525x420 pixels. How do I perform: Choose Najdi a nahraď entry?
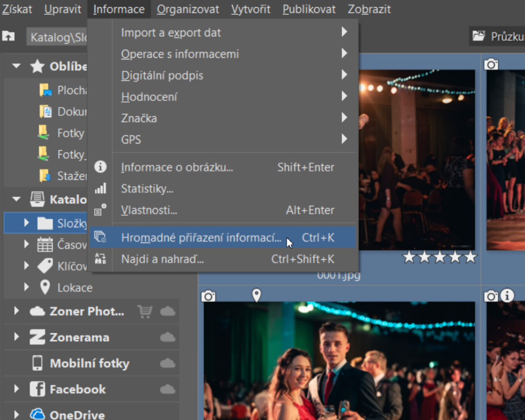click(223, 259)
